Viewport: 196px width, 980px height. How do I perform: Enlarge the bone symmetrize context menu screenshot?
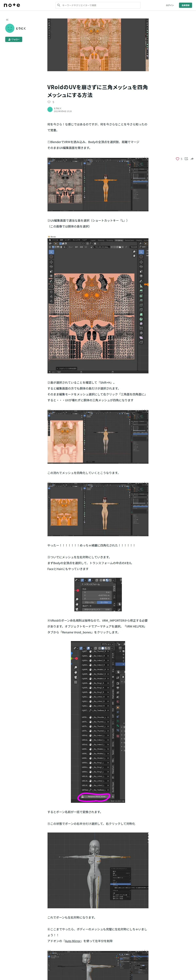tap(98, 870)
